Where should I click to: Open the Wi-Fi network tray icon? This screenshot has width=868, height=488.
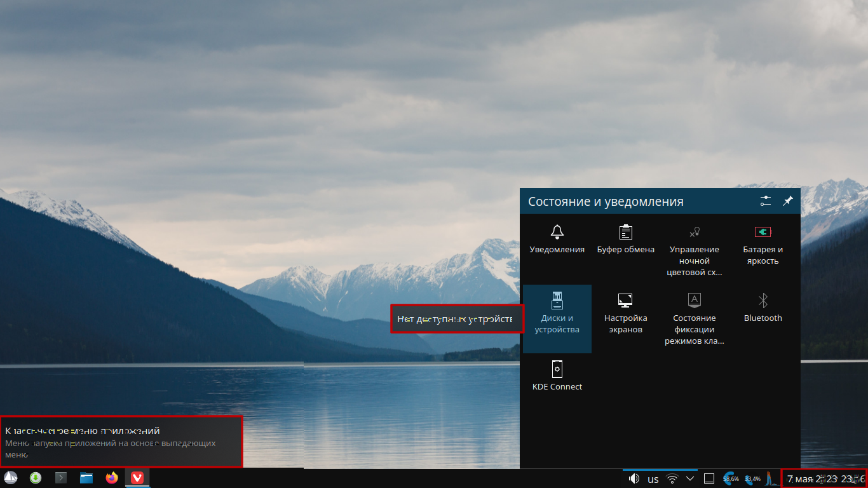pyautogui.click(x=672, y=478)
